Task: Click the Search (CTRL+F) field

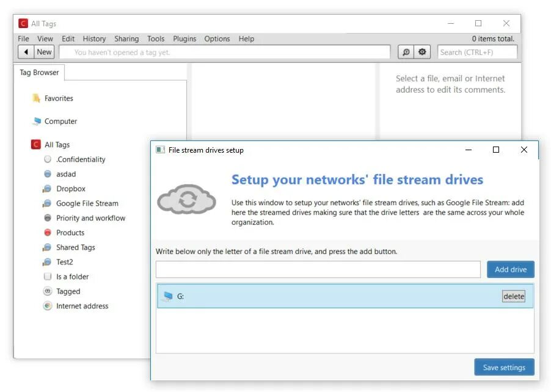Action: point(477,53)
